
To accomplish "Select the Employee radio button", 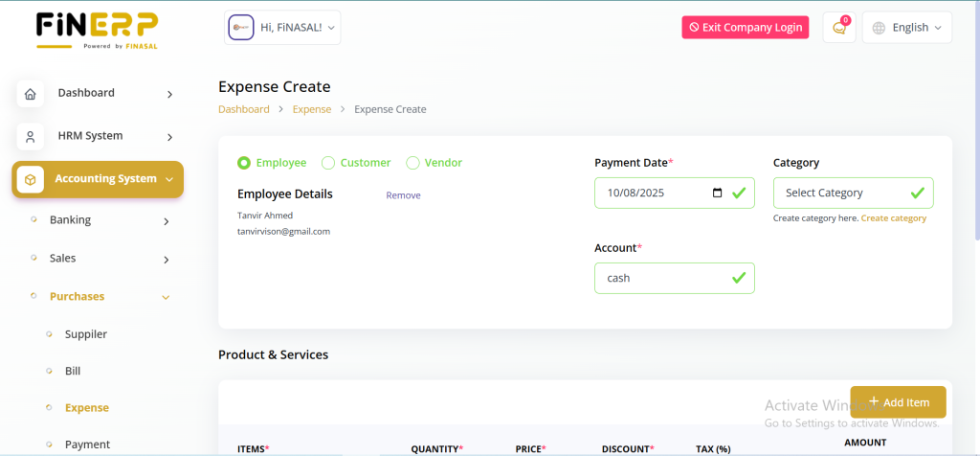I will (244, 163).
